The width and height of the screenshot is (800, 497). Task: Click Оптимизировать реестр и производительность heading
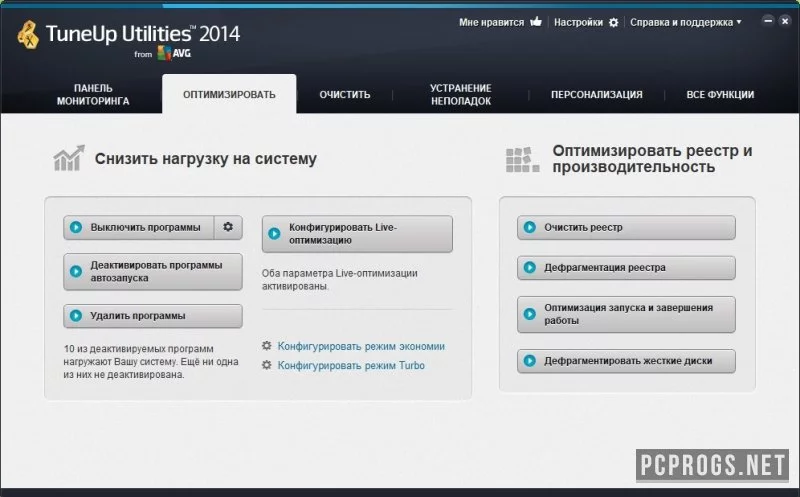[x=652, y=159]
